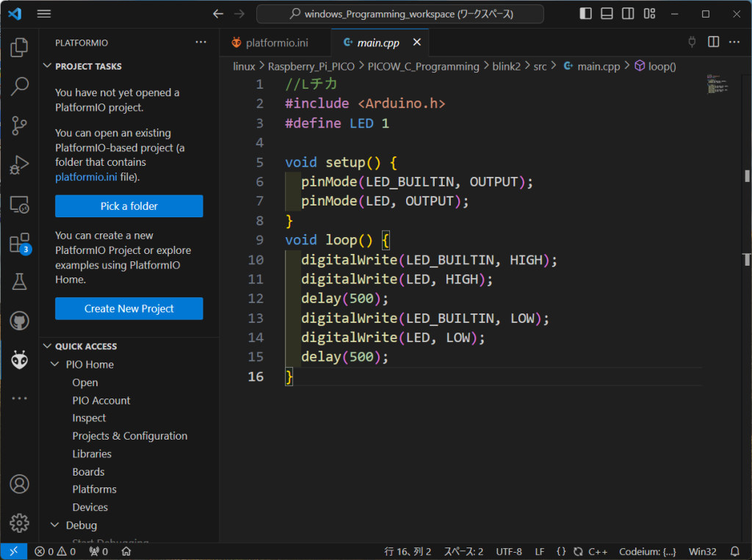The height and width of the screenshot is (560, 752).
Task: Open the Devices item
Action: 90,507
